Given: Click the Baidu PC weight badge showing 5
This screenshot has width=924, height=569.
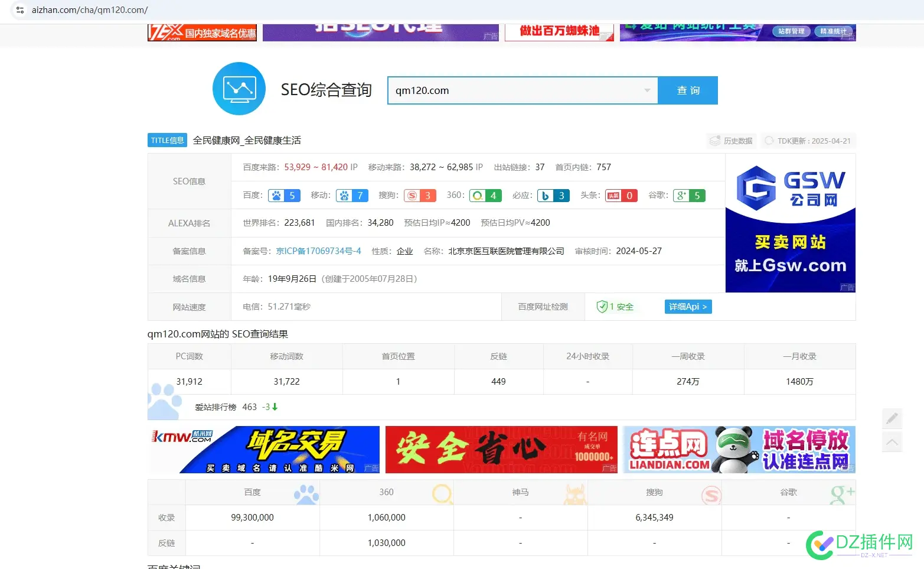Looking at the screenshot, I should (x=284, y=195).
